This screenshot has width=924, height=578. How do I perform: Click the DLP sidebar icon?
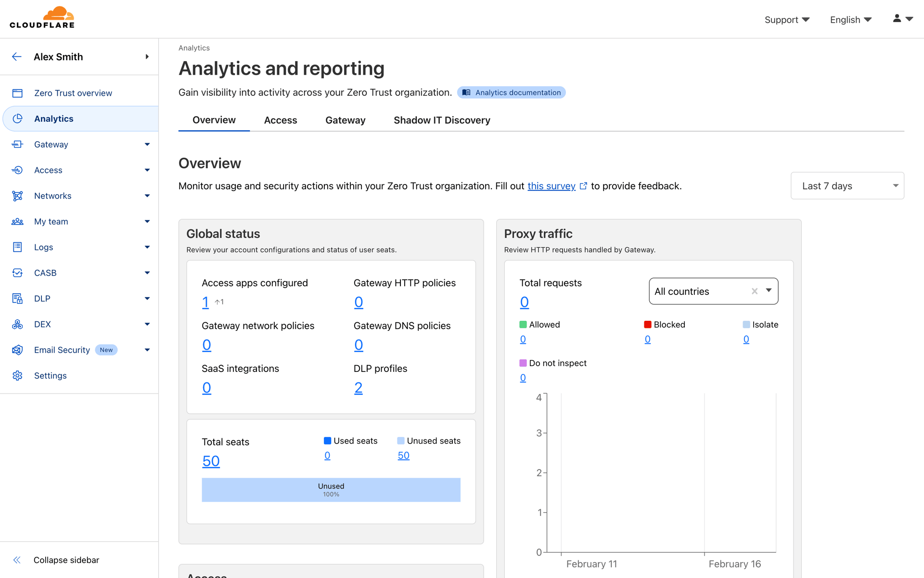click(x=17, y=299)
